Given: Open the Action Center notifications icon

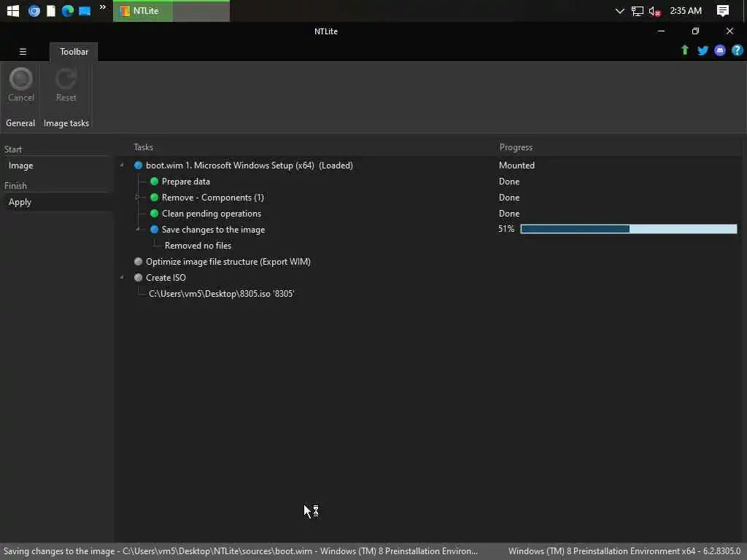Looking at the screenshot, I should (x=723, y=10).
